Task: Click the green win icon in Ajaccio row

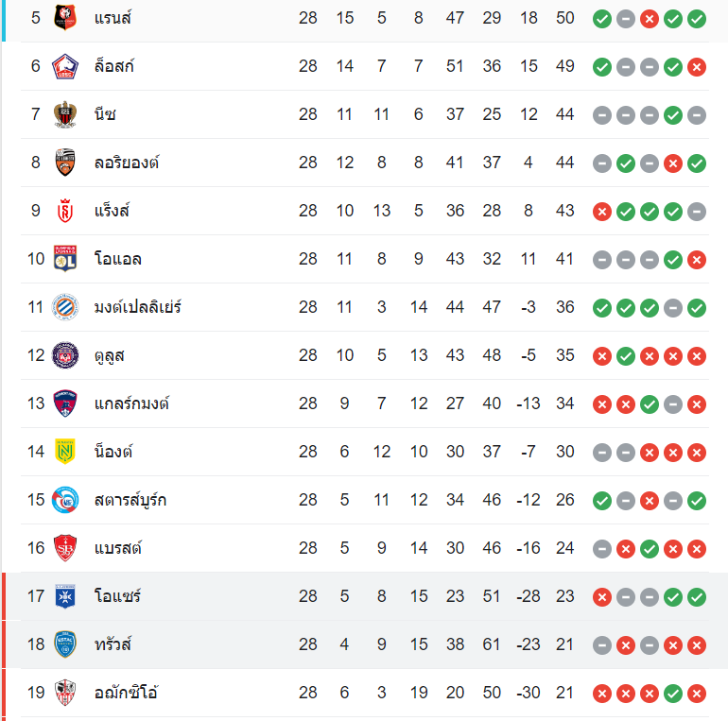Action: tap(673, 693)
